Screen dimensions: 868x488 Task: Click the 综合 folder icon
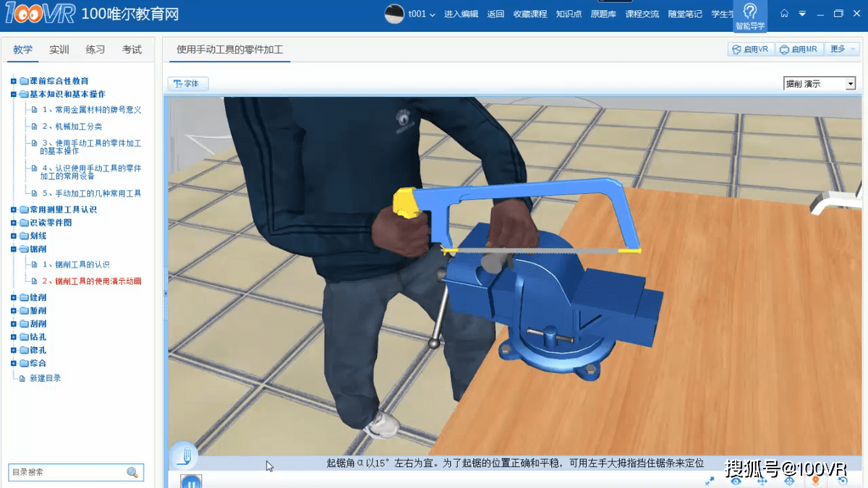coord(24,363)
